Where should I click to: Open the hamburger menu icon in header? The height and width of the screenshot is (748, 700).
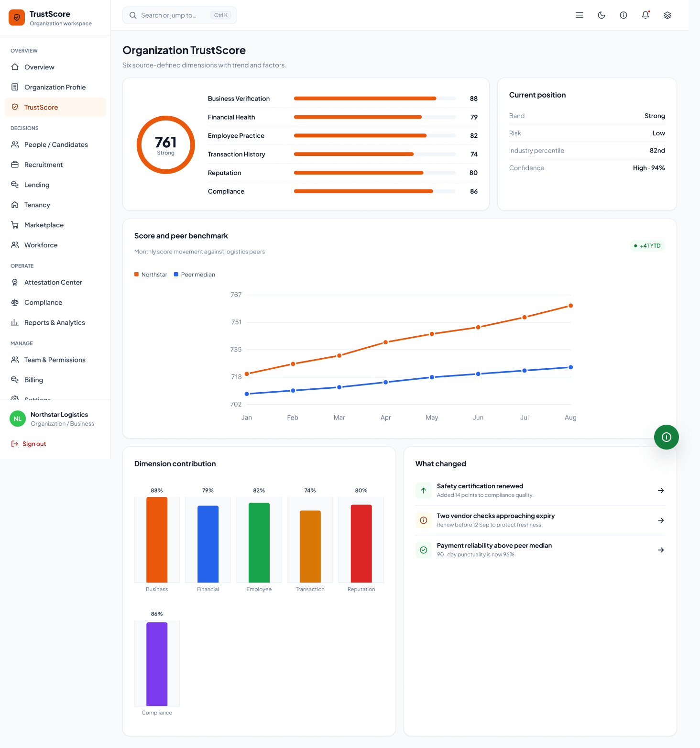(580, 15)
